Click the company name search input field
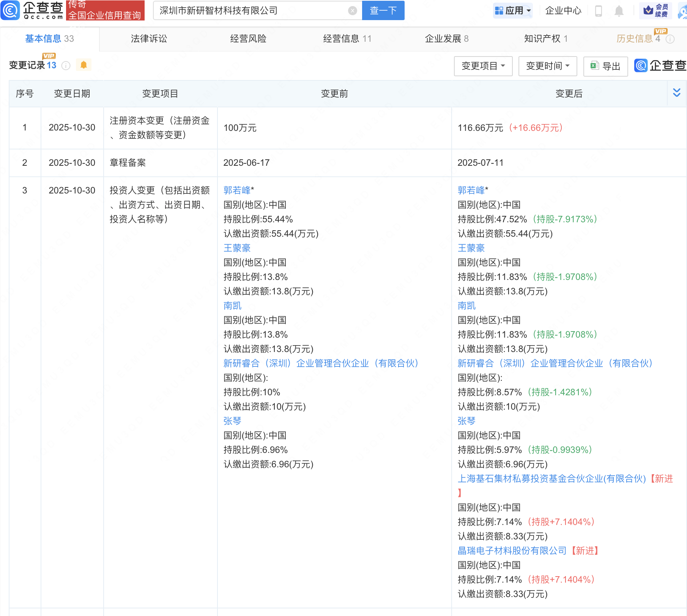Viewport: 687px width, 616px height. tap(251, 11)
